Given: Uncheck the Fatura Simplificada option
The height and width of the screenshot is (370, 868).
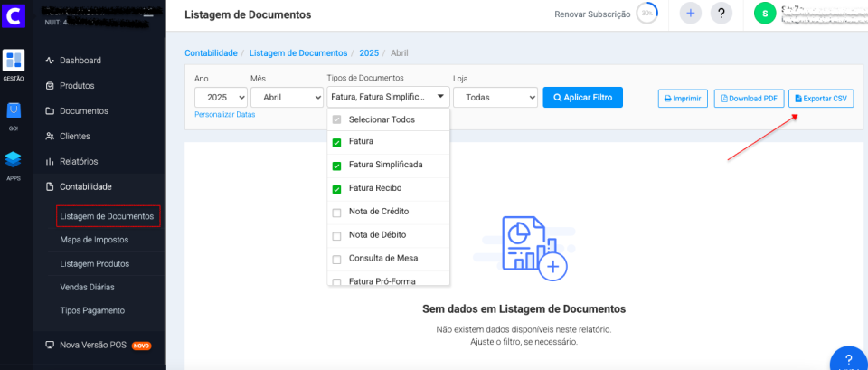Looking at the screenshot, I should (337, 166).
